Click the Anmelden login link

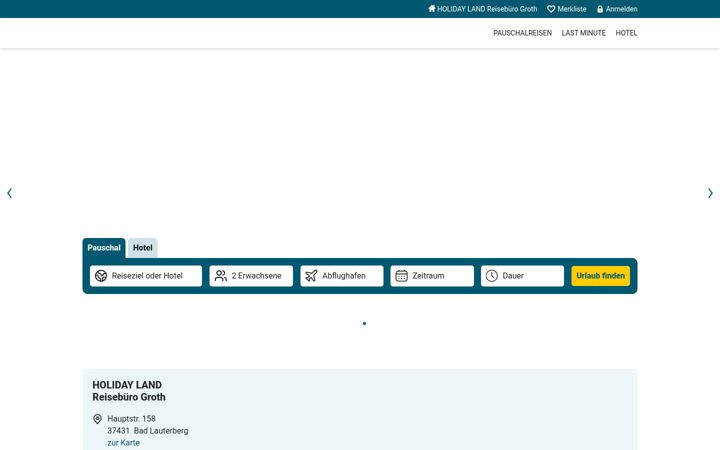click(x=617, y=9)
